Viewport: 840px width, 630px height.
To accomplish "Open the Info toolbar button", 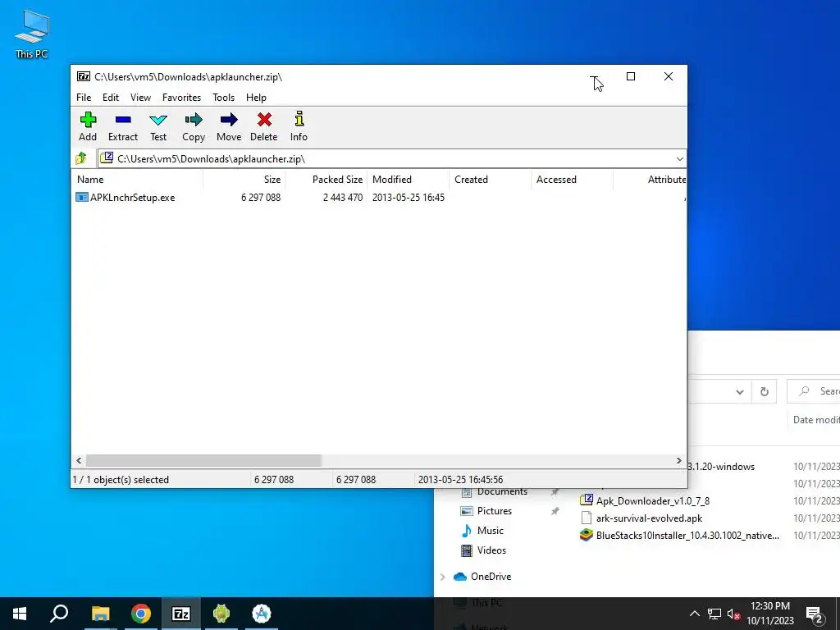I will point(299,126).
